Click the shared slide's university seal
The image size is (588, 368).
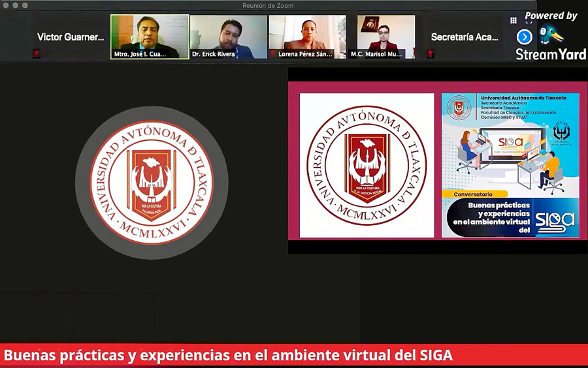tap(367, 166)
